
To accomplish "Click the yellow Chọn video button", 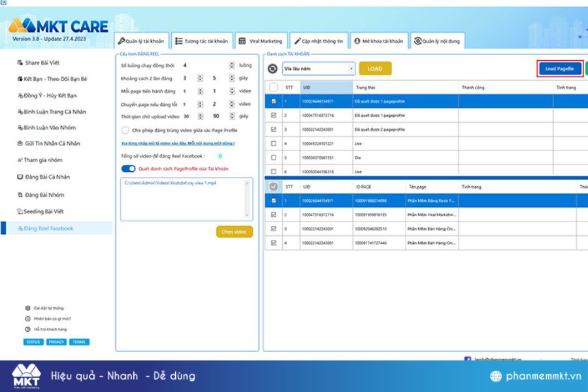I will click(x=235, y=232).
